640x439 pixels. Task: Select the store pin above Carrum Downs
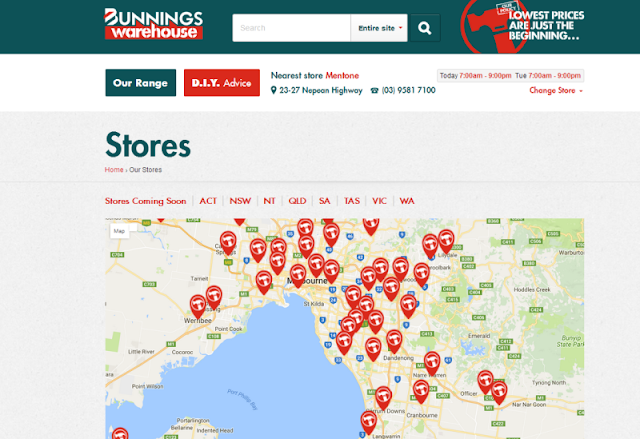383,398
